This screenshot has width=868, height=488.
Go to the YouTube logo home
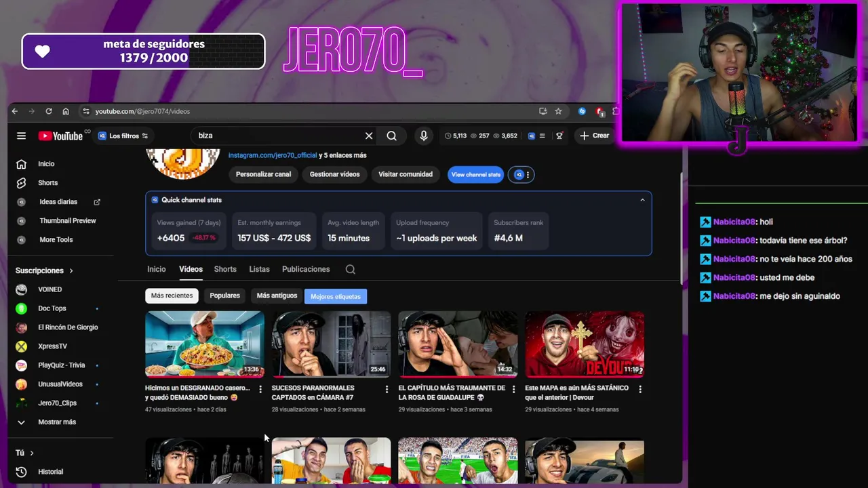60,136
